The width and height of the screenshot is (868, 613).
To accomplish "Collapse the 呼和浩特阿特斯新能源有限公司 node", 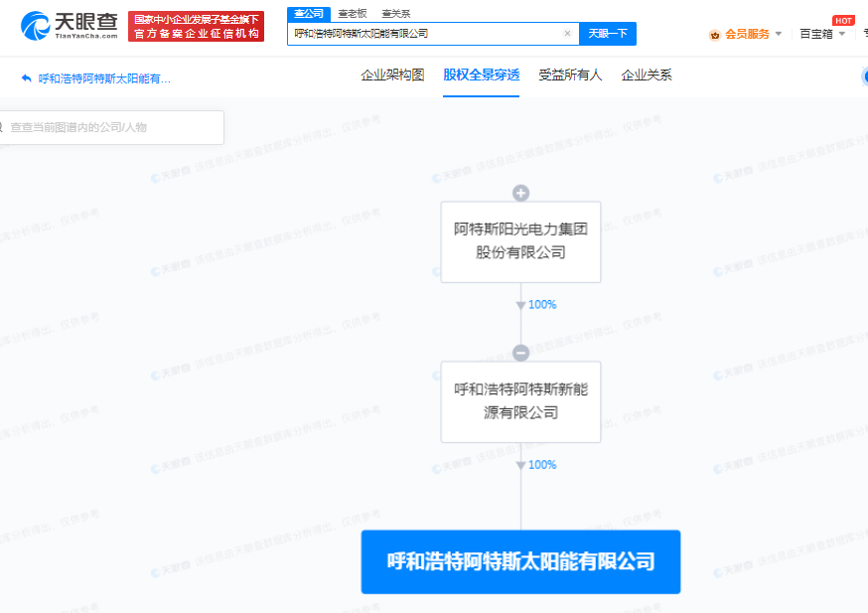I will click(x=520, y=353).
